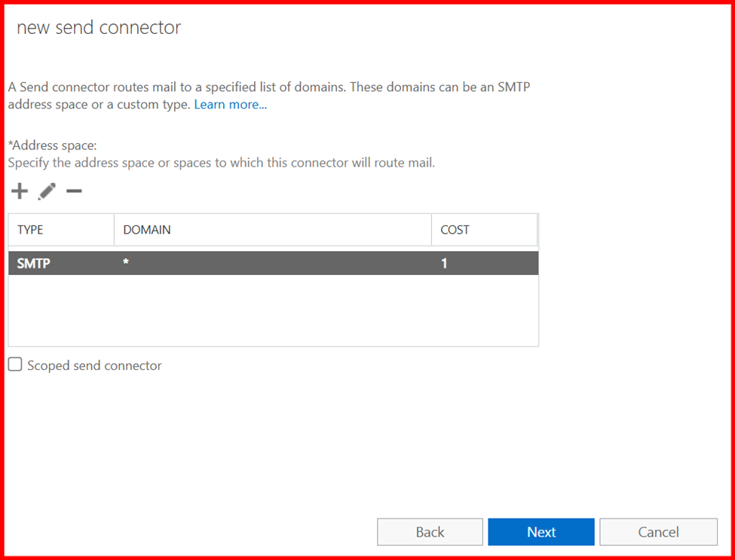Enable the Scoped send connector checkbox

point(15,365)
